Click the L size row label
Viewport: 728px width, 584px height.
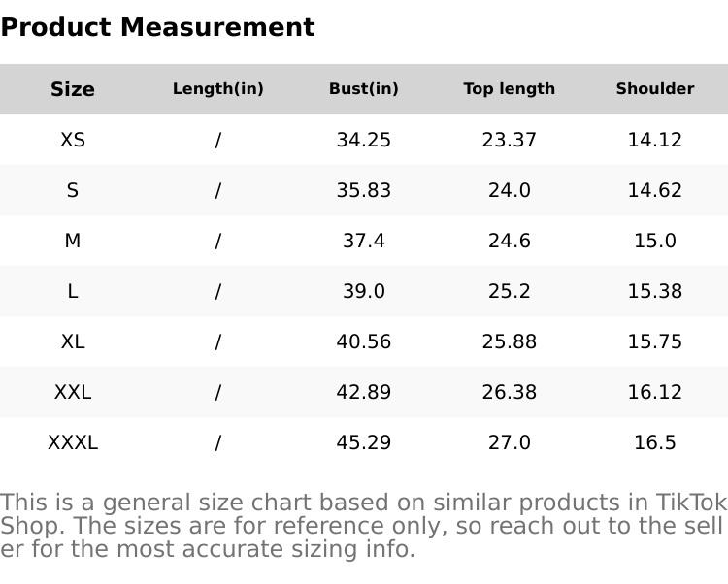pyautogui.click(x=73, y=291)
